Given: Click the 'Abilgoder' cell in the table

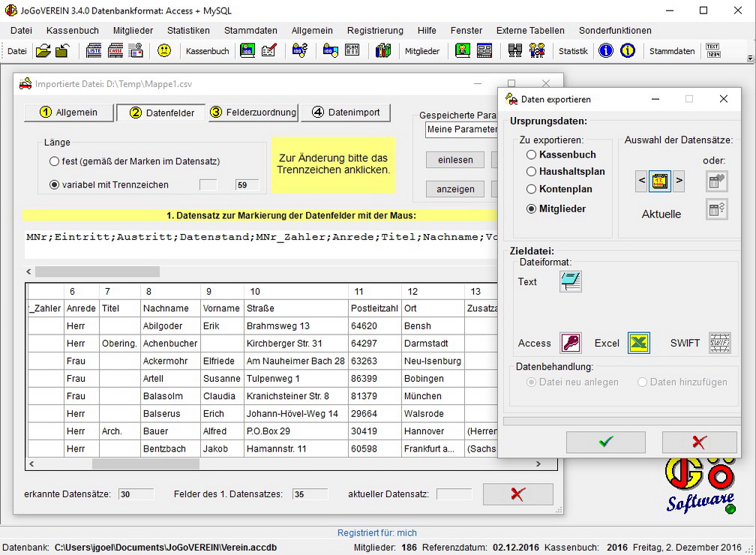Looking at the screenshot, I should pyautogui.click(x=170, y=326).
